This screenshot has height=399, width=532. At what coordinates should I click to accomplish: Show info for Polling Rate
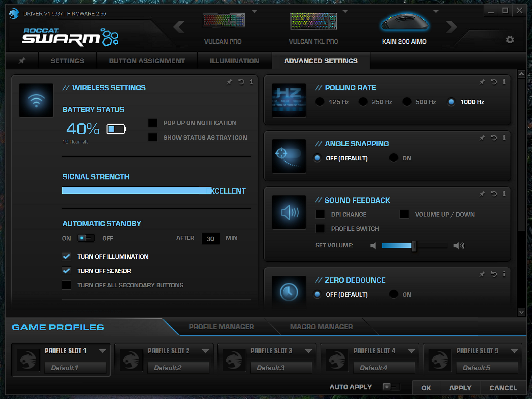[x=504, y=82]
